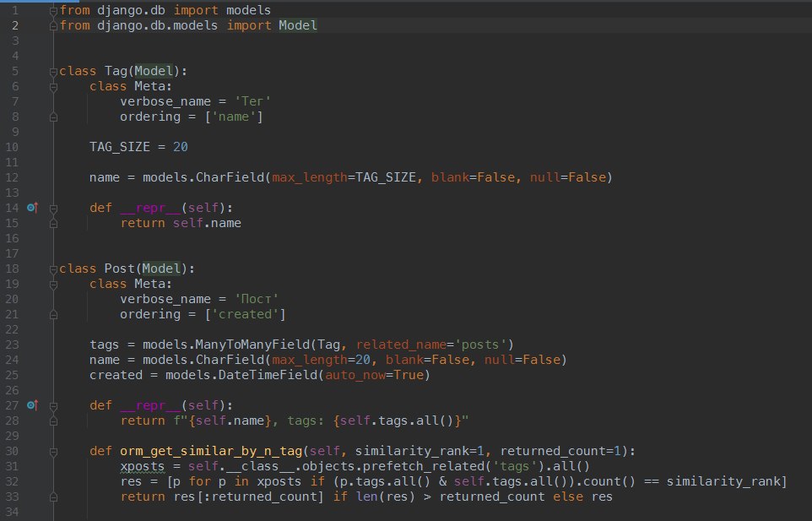
Task: Collapse the __repr__ fold on line 14
Action: coord(53,209)
